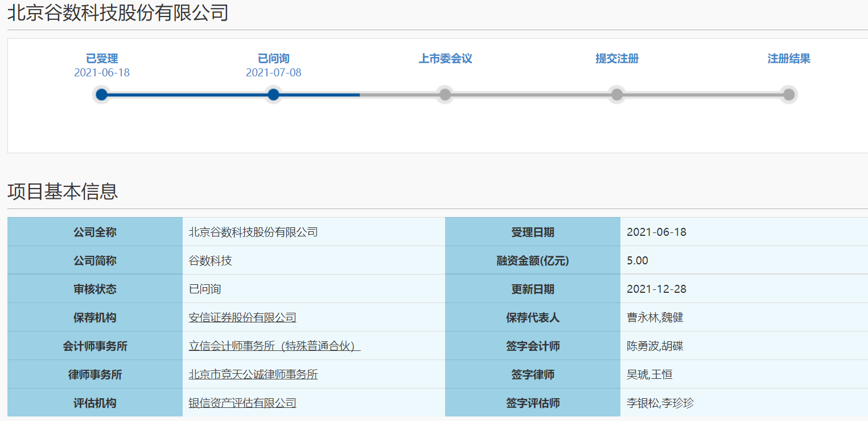Click the 更新日期 header cell
The width and height of the screenshot is (868, 421).
tap(533, 289)
